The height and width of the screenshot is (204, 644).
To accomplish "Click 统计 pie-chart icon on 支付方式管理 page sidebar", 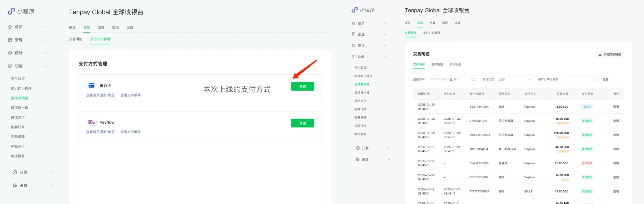I will click(x=10, y=53).
